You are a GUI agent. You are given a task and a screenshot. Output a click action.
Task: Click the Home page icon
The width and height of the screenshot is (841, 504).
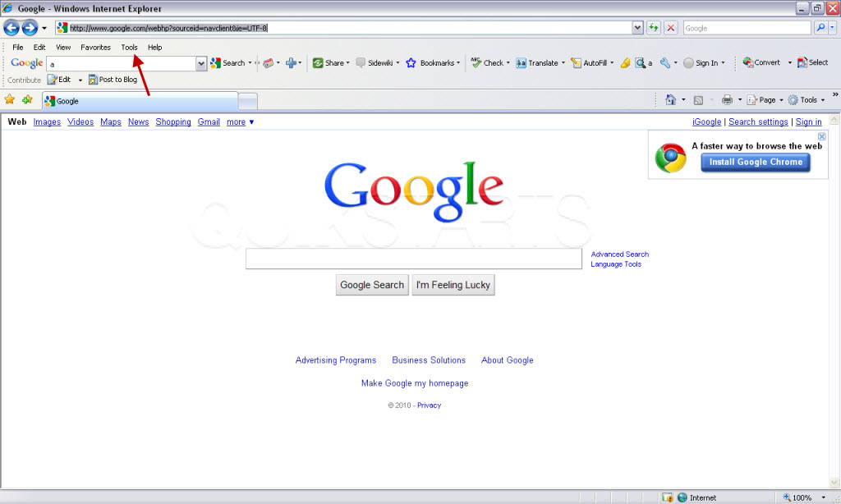(670, 99)
